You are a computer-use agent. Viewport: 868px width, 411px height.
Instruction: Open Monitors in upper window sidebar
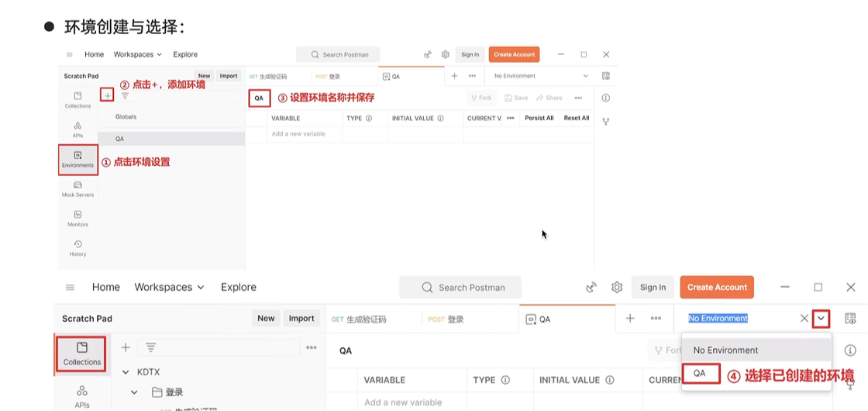tap(77, 219)
